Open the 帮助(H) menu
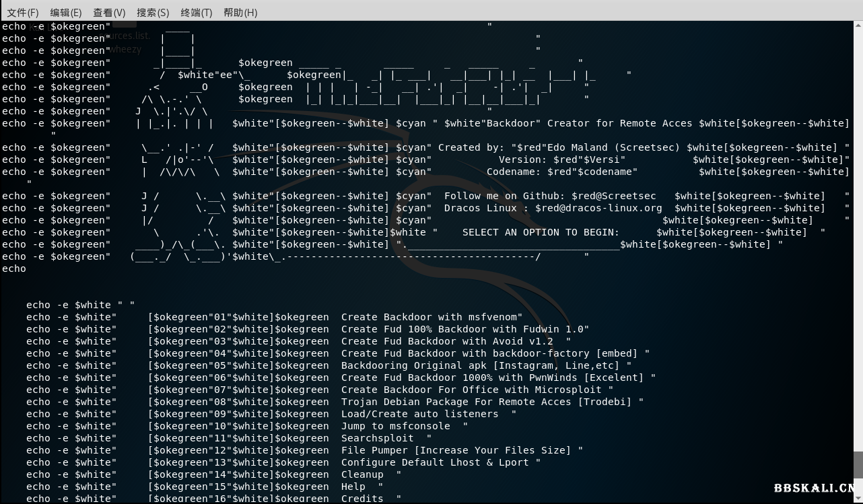The height and width of the screenshot is (504, 863). coord(240,12)
